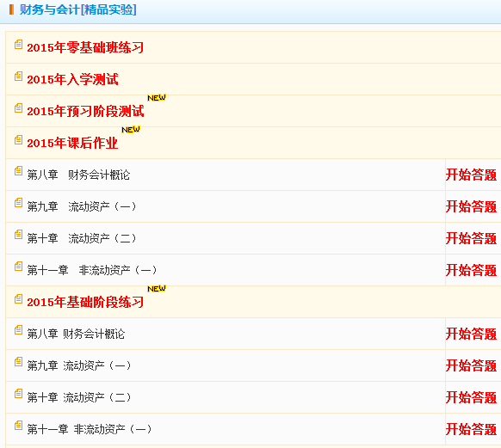
Task: Start answering 第九章 流动资产（一） in 课后作业
Action: coord(471,206)
